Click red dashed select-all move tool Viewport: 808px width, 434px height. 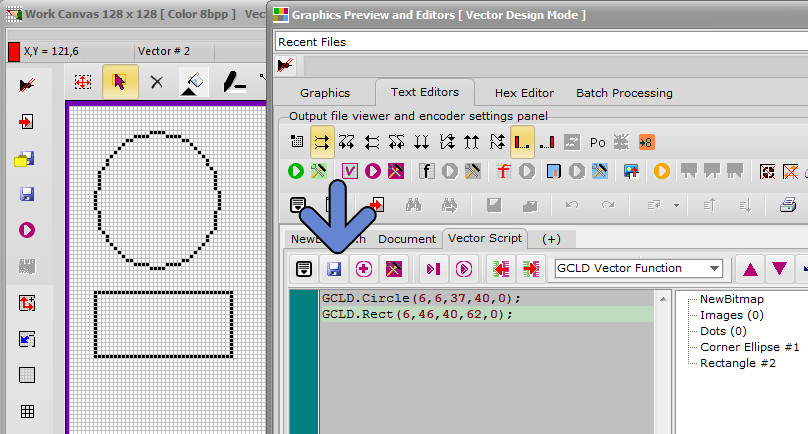pos(83,82)
